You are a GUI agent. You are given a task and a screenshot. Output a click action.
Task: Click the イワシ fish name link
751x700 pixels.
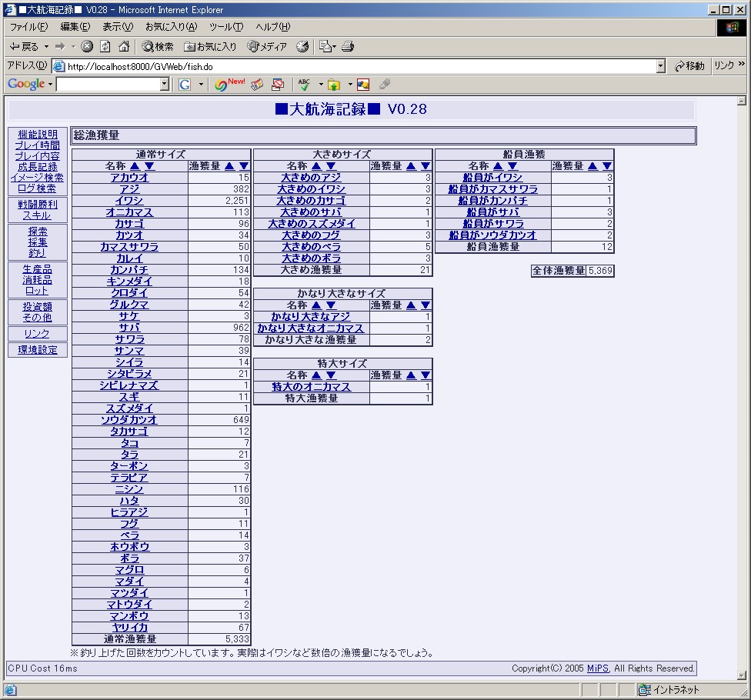pos(129,201)
